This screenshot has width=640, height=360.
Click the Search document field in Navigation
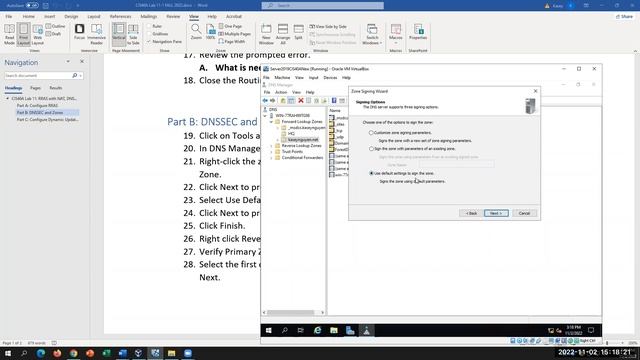38,76
